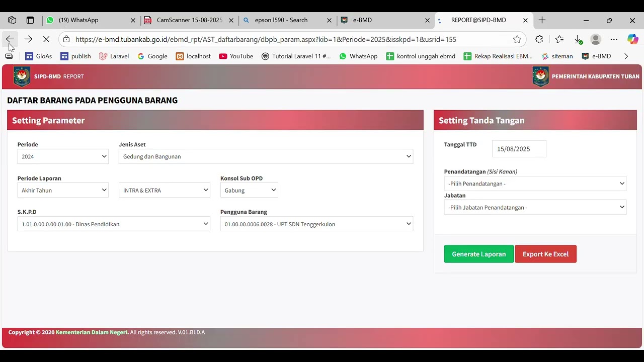
Task: Stop loading the page with the X icon
Action: [x=46, y=39]
